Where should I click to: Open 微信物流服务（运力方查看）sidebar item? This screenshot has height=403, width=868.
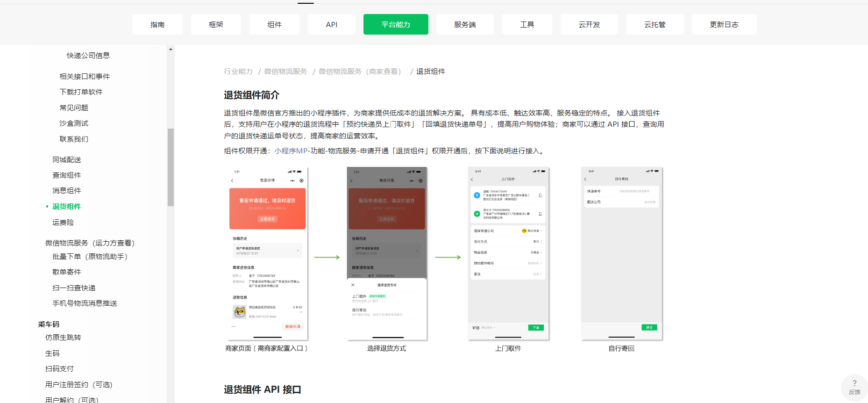(x=90, y=243)
